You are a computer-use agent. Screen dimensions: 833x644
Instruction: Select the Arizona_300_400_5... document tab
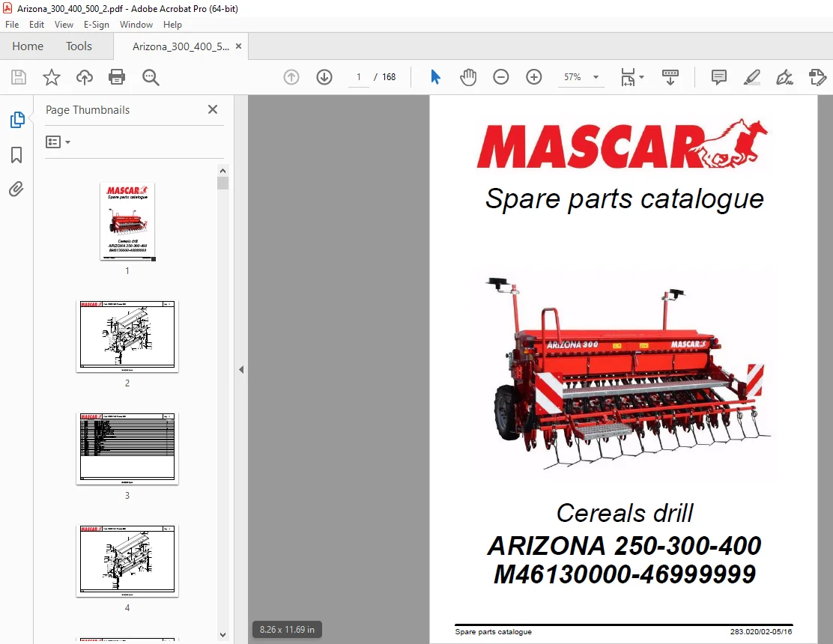[x=181, y=46]
